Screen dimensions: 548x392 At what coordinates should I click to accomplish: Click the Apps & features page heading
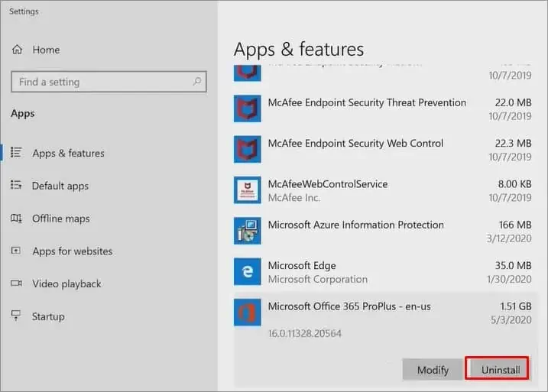(x=299, y=50)
